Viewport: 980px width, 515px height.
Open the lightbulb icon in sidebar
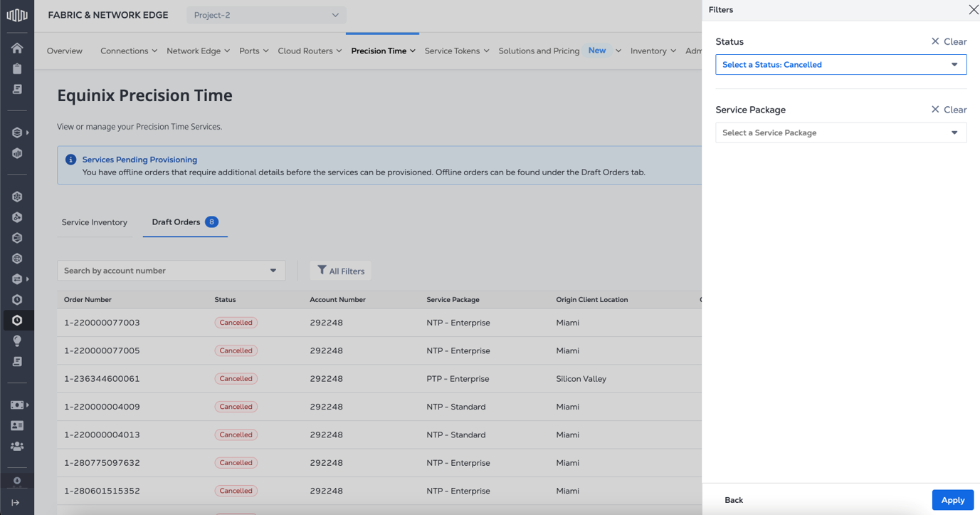point(17,341)
